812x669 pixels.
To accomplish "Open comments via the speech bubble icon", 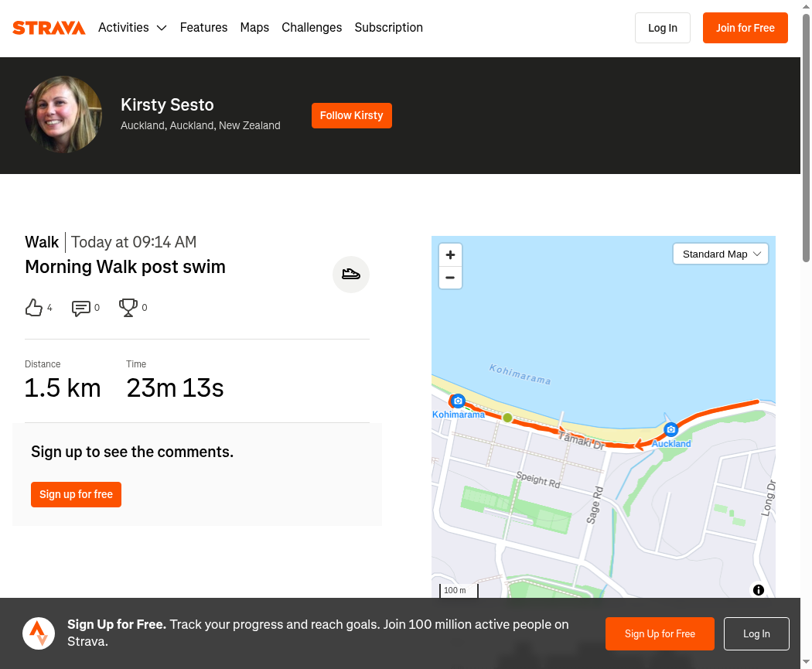I will [x=80, y=308].
